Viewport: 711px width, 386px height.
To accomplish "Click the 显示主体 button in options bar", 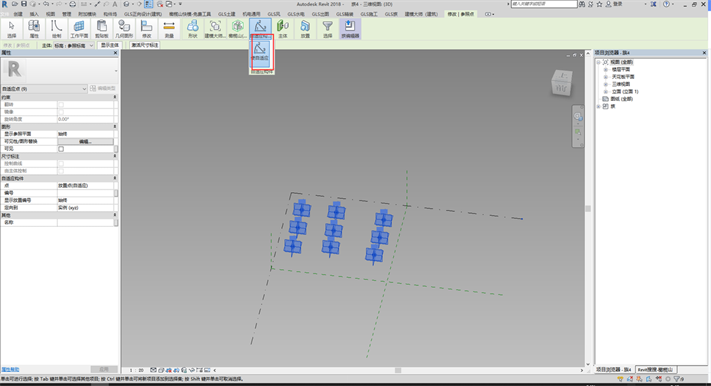I will 109,45.
